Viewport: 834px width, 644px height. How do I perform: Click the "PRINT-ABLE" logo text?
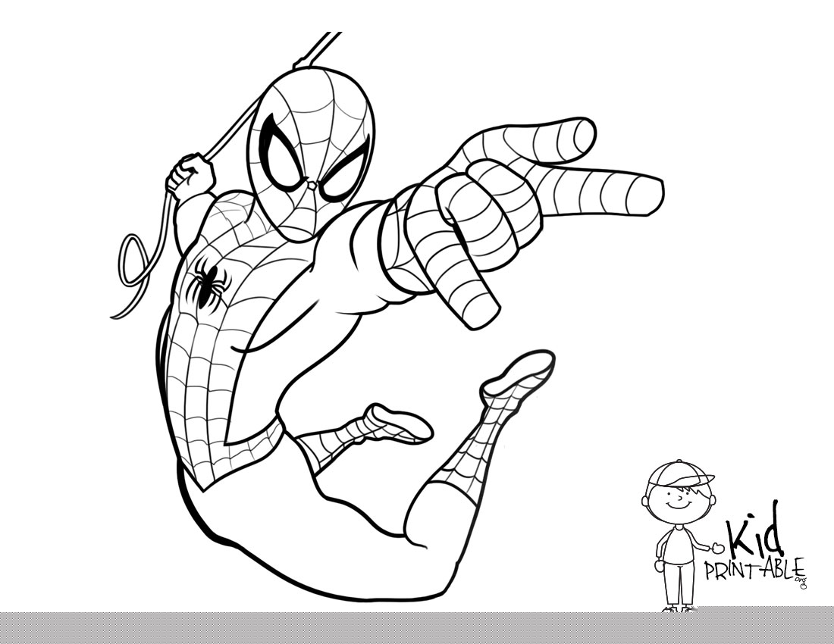tap(754, 568)
